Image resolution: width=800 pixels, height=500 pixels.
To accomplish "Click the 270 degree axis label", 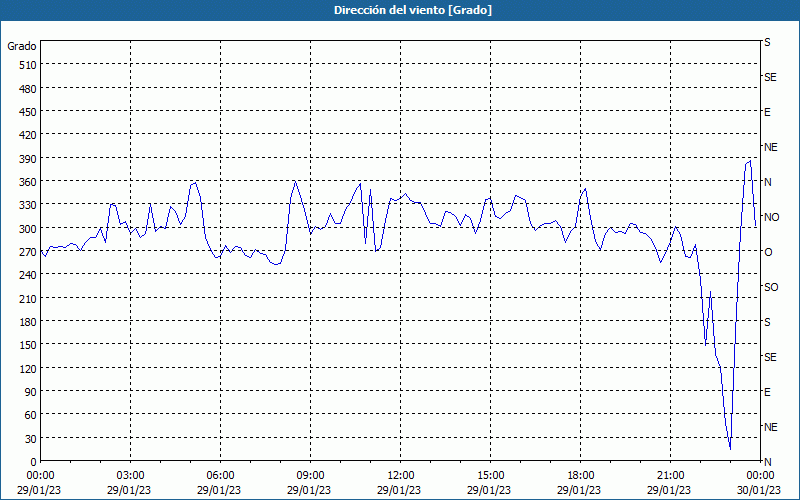I will tap(28, 252).
